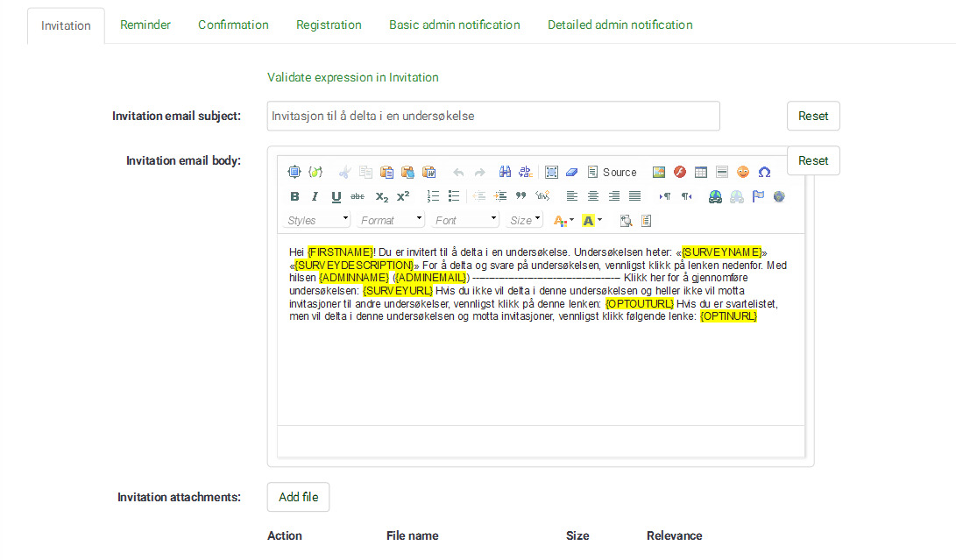The width and height of the screenshot is (956, 560).
Task: Insert a smiley emoticon
Action: tap(743, 173)
